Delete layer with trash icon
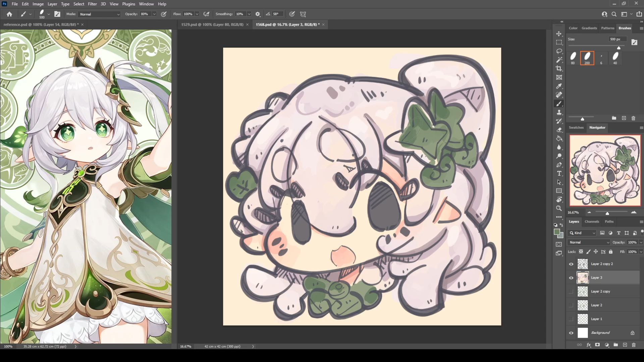This screenshot has height=362, width=644. [634, 345]
